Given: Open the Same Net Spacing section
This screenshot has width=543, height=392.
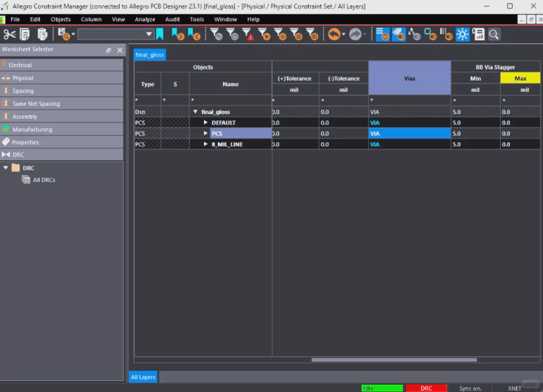Looking at the screenshot, I should coord(62,103).
